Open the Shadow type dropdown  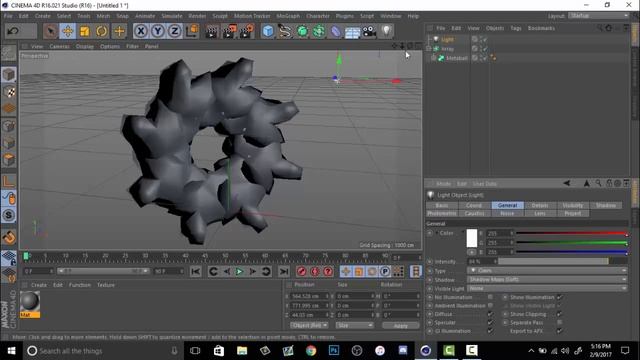547,280
